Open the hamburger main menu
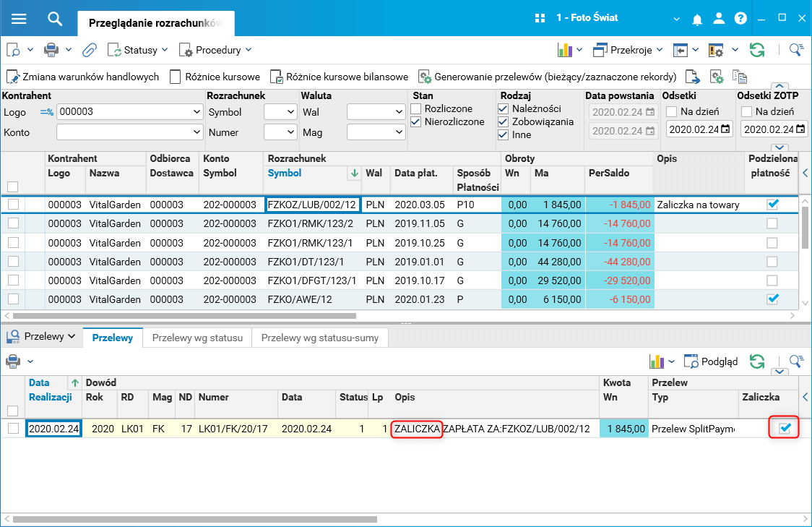This screenshot has height=527, width=812. [19, 18]
